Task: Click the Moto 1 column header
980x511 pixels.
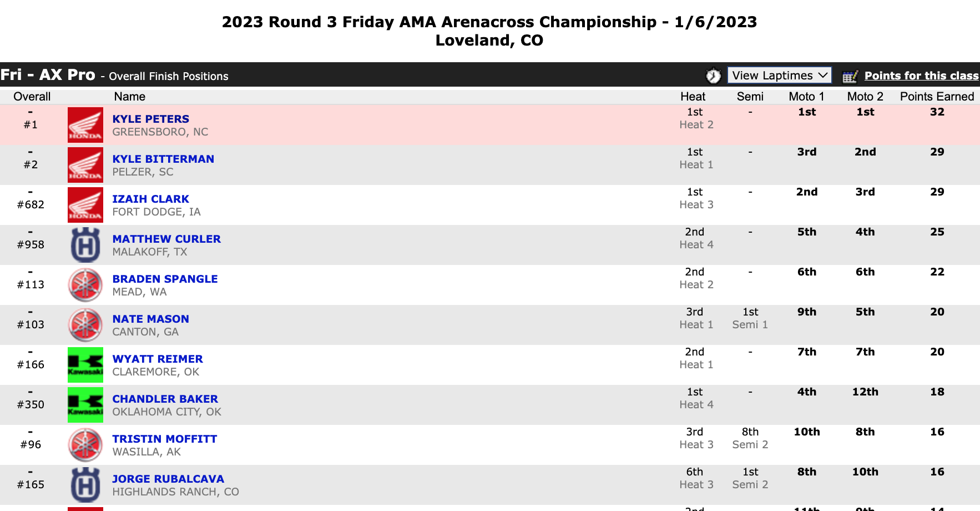Action: click(x=806, y=97)
